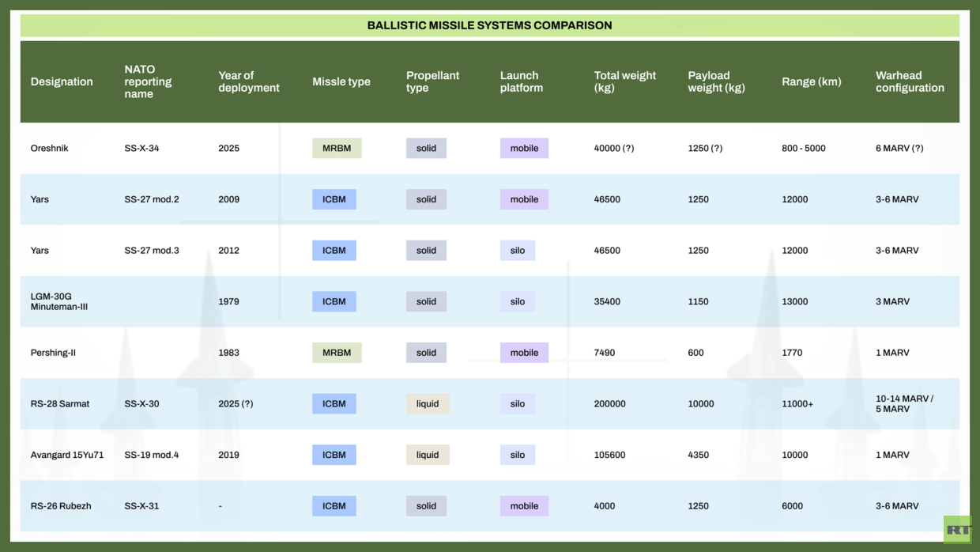Viewport: 980px width, 552px height.
Task: Click the '1150' payload weight value
Action: 698,301
